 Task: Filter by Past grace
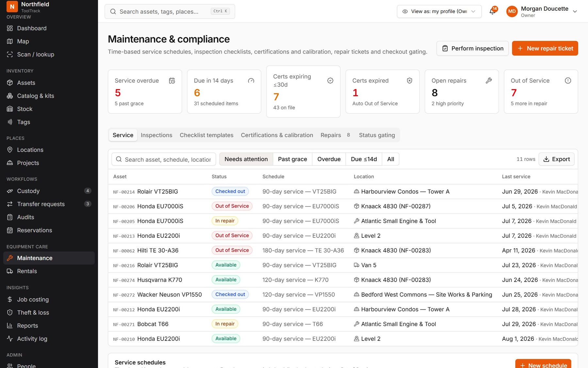click(x=292, y=159)
